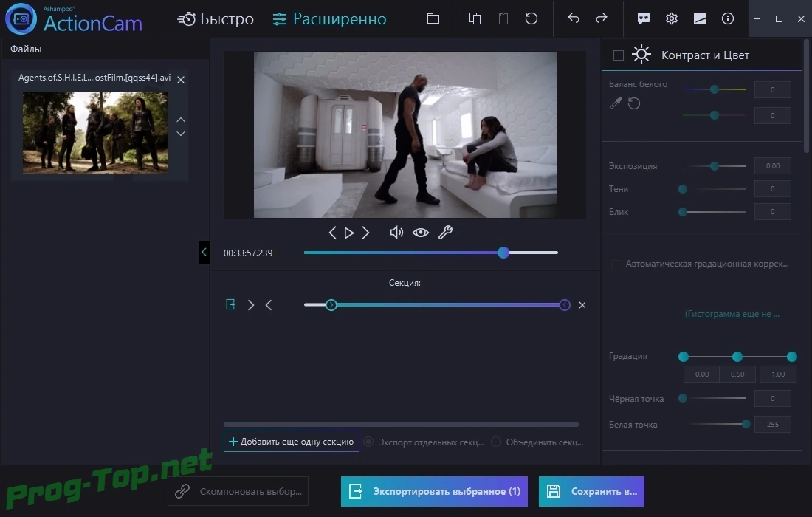The image size is (812, 517).
Task: Open the wrench tools icon
Action: click(445, 233)
